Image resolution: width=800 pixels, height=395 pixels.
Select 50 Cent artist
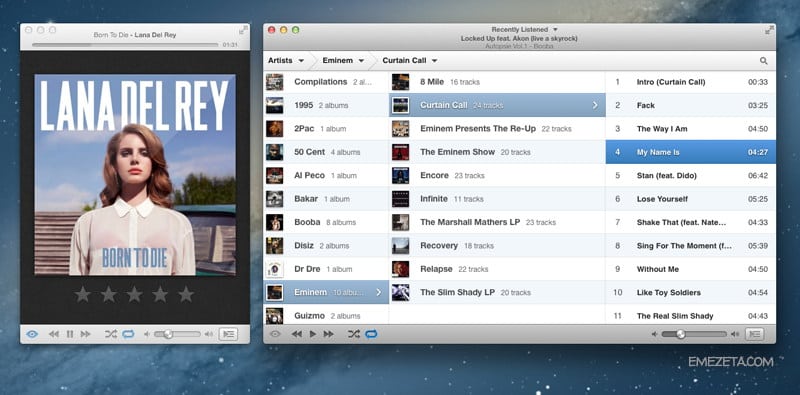pyautogui.click(x=326, y=152)
